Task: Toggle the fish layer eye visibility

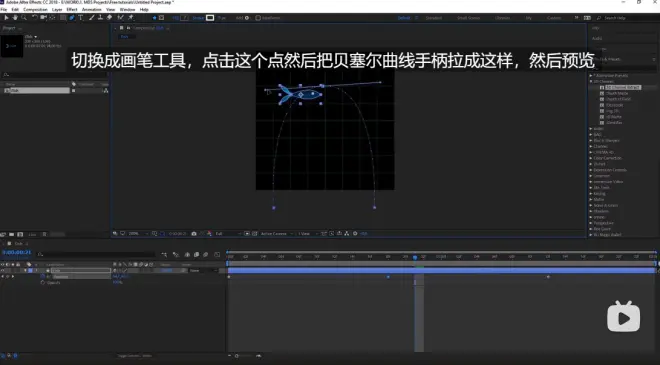Action: point(3,270)
